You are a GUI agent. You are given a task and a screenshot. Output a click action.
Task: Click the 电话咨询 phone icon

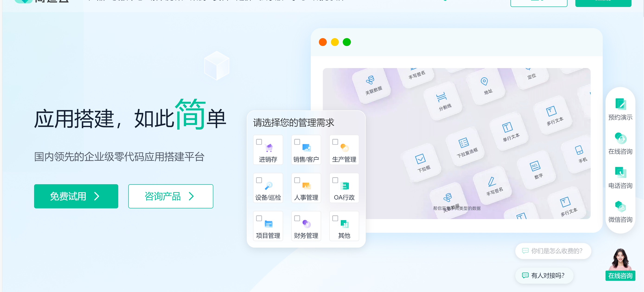pos(621,172)
